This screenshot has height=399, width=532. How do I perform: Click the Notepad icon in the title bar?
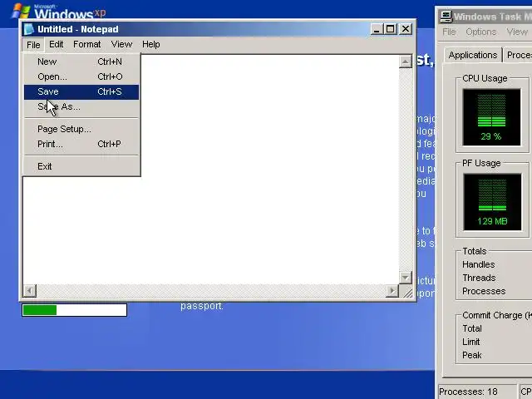coord(29,29)
